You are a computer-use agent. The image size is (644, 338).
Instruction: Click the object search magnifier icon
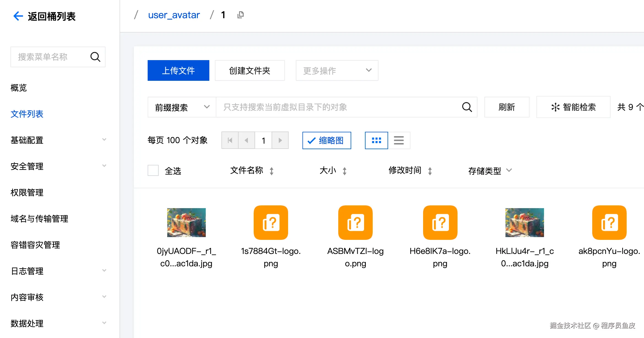pyautogui.click(x=467, y=107)
